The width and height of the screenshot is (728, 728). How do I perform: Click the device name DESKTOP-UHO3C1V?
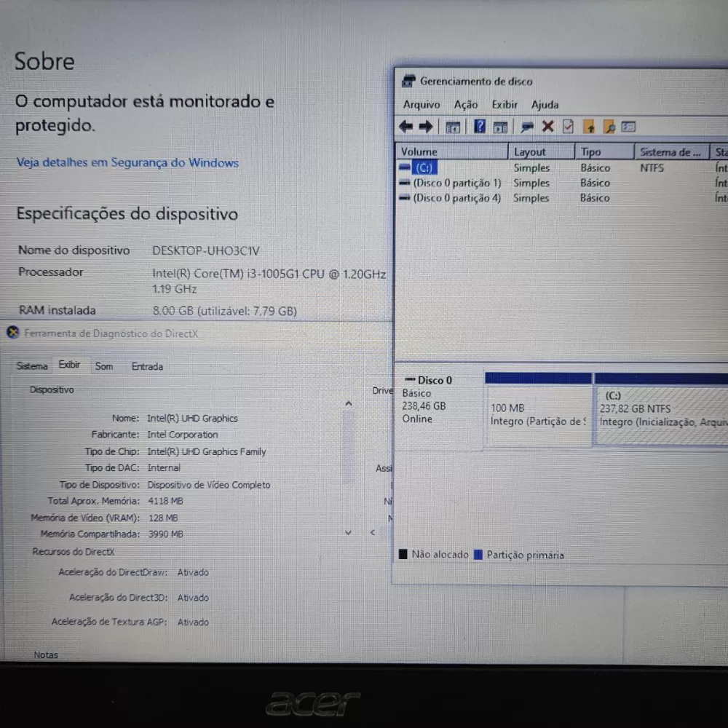click(x=206, y=250)
